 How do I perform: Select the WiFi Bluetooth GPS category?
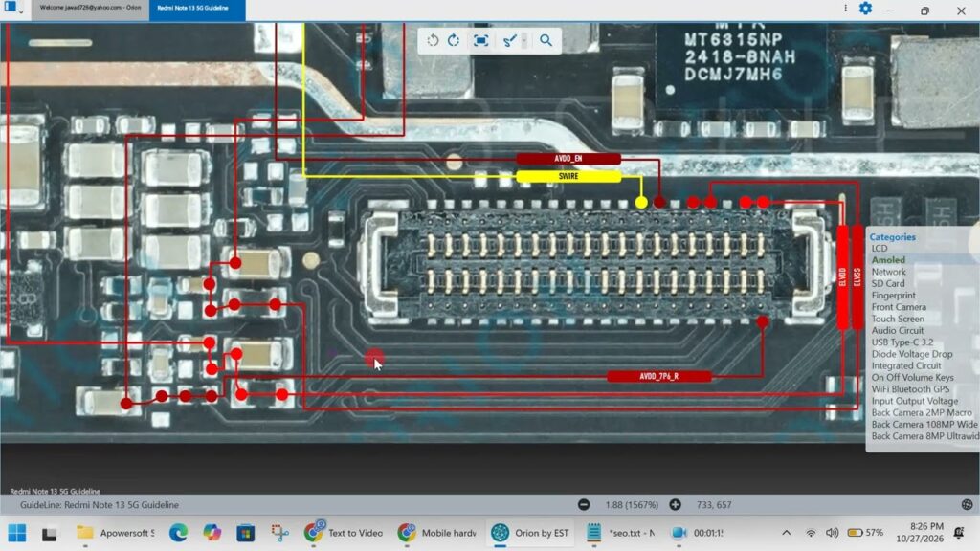(x=911, y=389)
